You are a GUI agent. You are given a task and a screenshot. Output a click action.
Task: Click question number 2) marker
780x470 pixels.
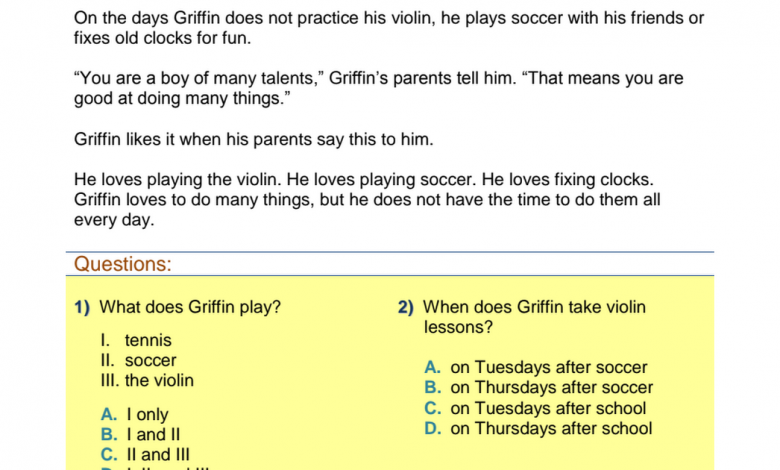click(x=405, y=307)
